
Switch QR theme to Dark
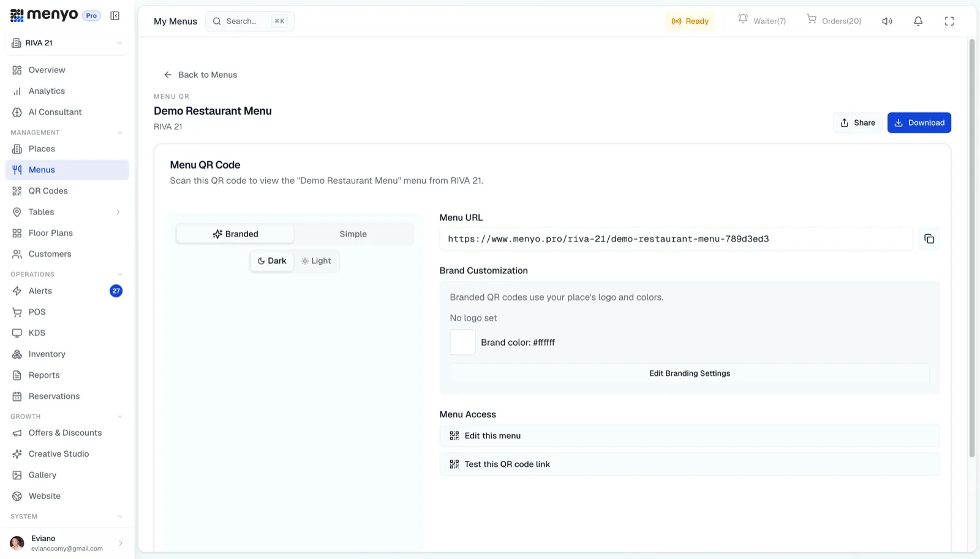pyautogui.click(x=272, y=261)
